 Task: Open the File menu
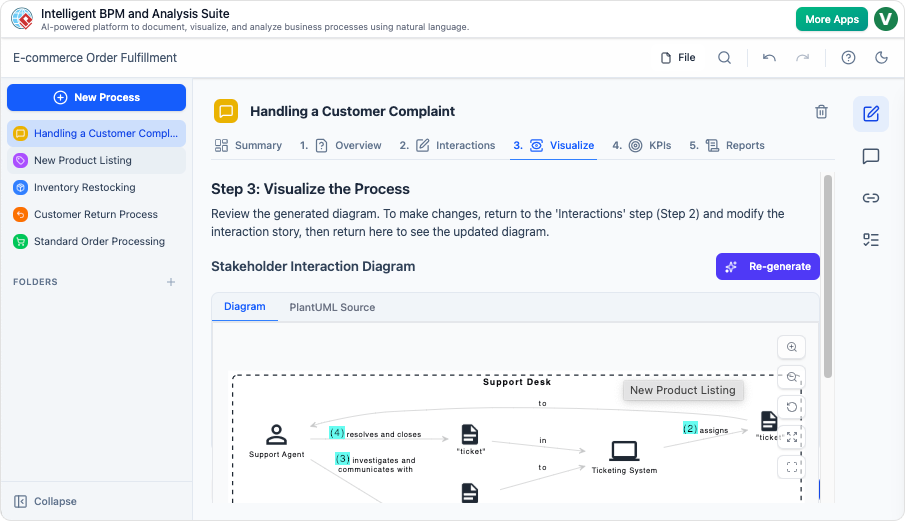pos(678,58)
